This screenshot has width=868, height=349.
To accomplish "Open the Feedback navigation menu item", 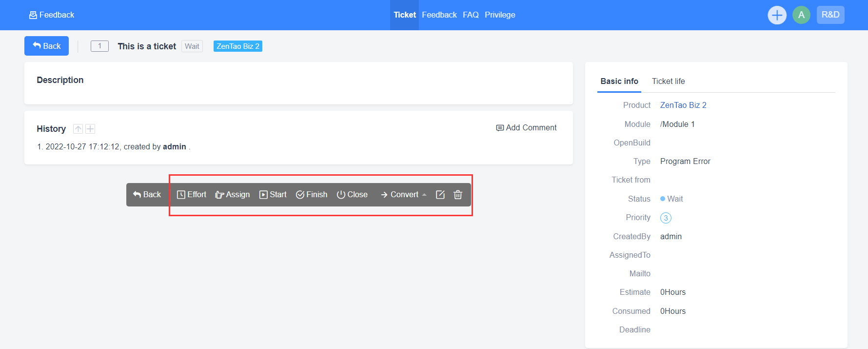I will 439,15.
